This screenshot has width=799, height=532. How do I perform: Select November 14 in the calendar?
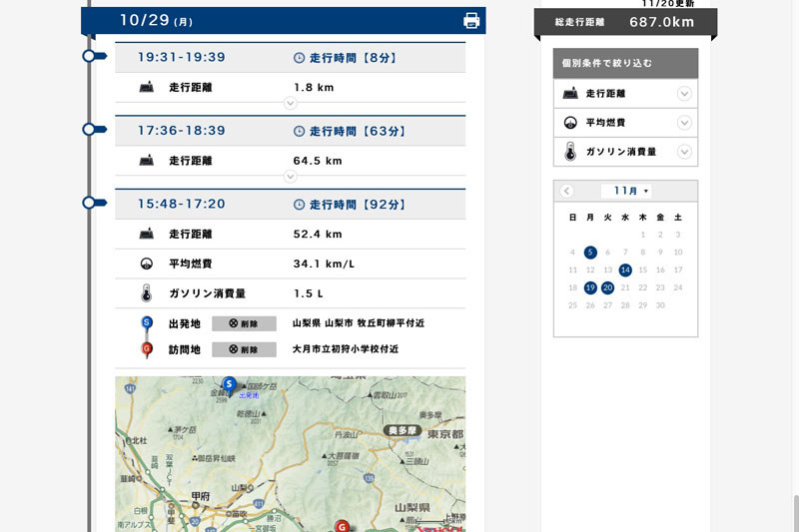pyautogui.click(x=625, y=269)
